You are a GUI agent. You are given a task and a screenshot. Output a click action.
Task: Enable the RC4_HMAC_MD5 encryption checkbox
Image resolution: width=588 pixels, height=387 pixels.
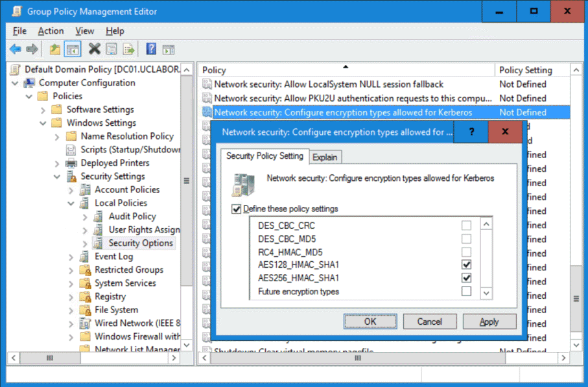tap(466, 252)
